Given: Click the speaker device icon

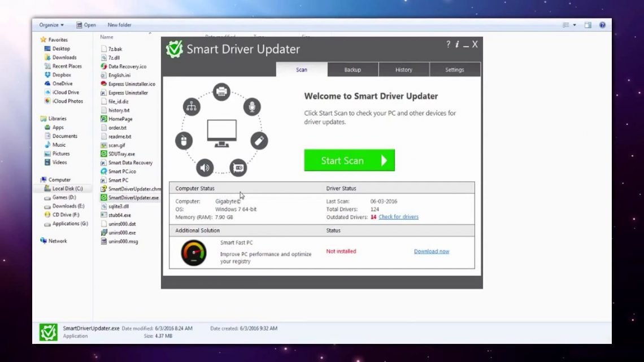Looking at the screenshot, I should coord(204,168).
